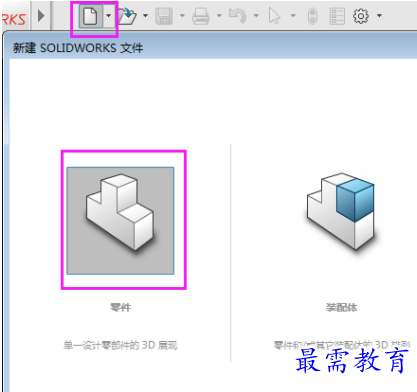The width and height of the screenshot is (417, 392).
Task: Expand the SOLIDWORKS menu flyout arrow
Action: pos(41,16)
